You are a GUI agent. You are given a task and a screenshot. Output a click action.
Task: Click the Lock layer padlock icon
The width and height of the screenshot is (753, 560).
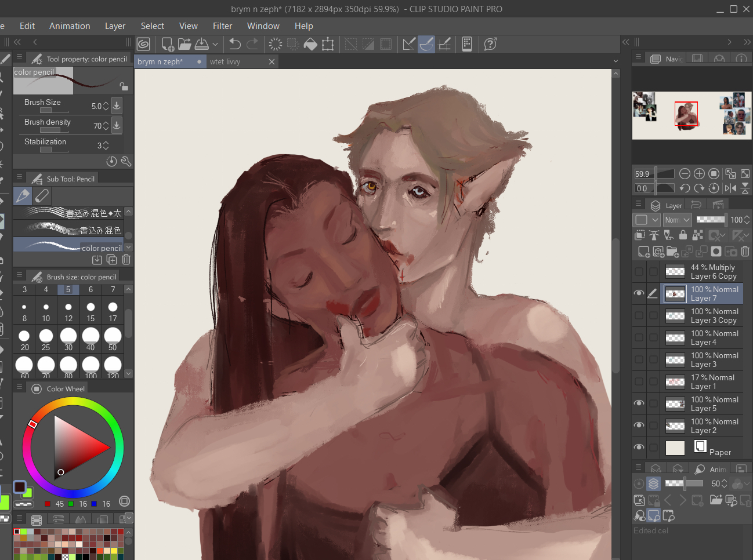683,235
